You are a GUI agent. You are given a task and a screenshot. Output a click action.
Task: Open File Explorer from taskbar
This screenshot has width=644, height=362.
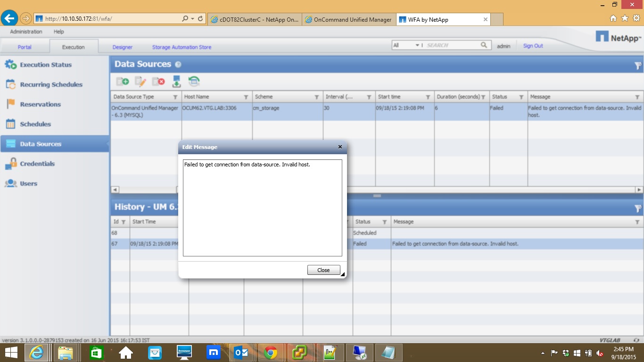click(x=66, y=352)
